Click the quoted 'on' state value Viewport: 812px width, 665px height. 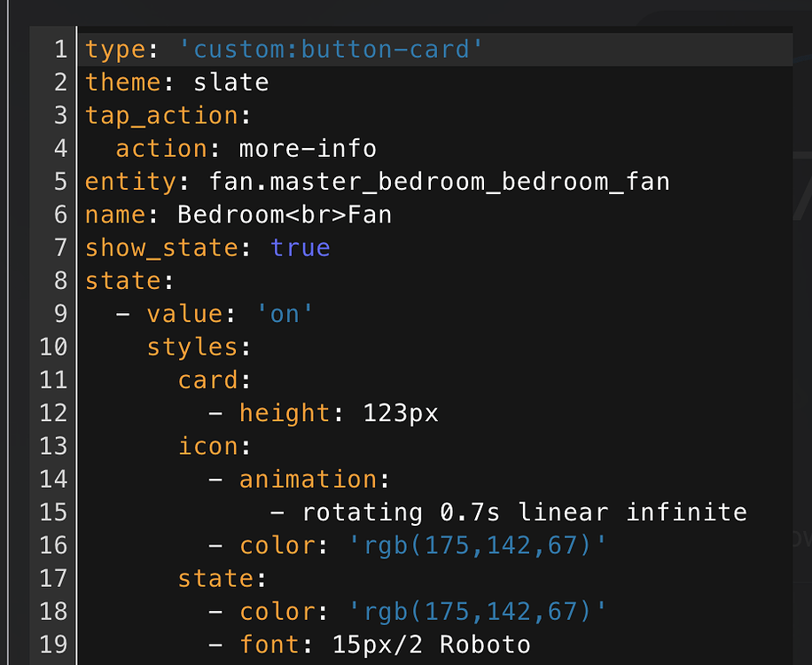(285, 313)
